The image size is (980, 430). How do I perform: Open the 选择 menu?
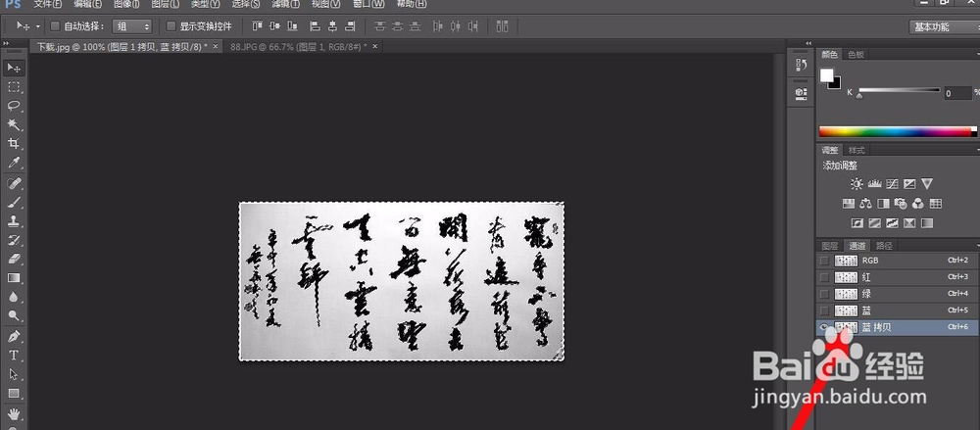[246, 4]
